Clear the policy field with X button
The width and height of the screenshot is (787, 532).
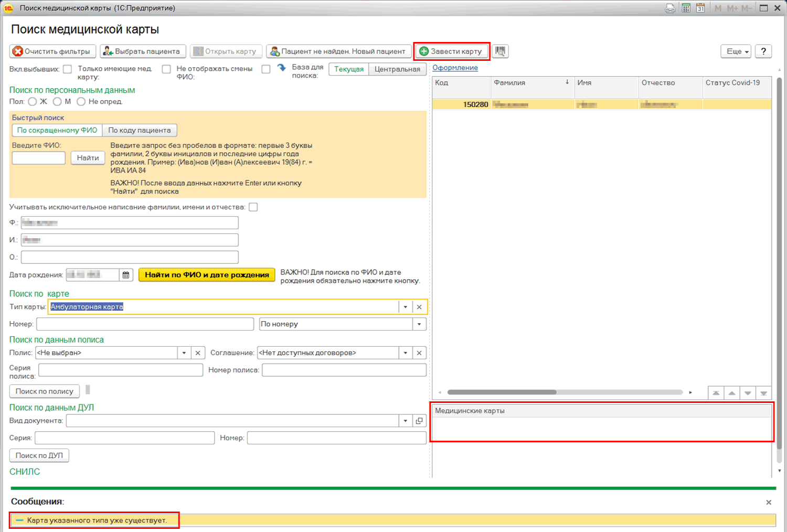(x=198, y=353)
